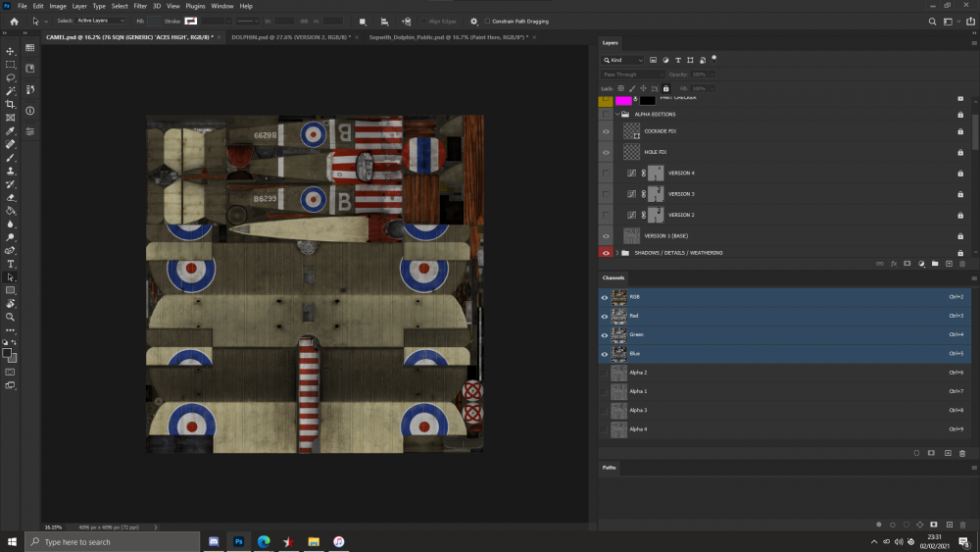Viewport: 980px width, 552px height.
Task: Enable Constrain Path Dragging checkbox
Action: pos(488,21)
